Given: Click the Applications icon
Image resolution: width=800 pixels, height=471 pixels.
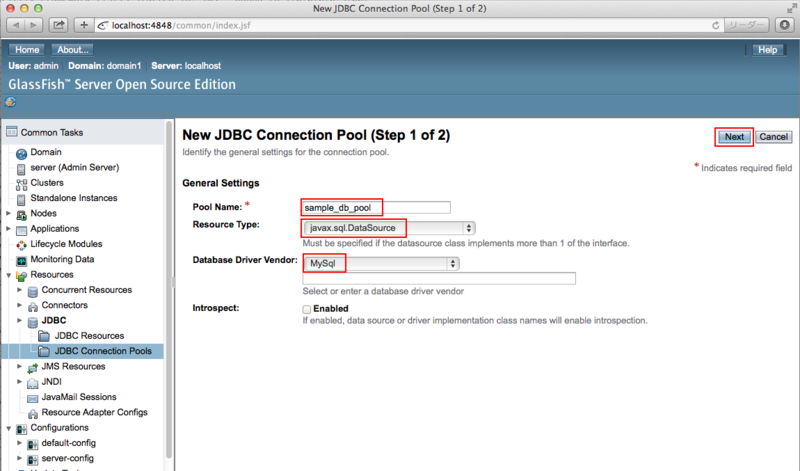Looking at the screenshot, I should click(x=21, y=230).
